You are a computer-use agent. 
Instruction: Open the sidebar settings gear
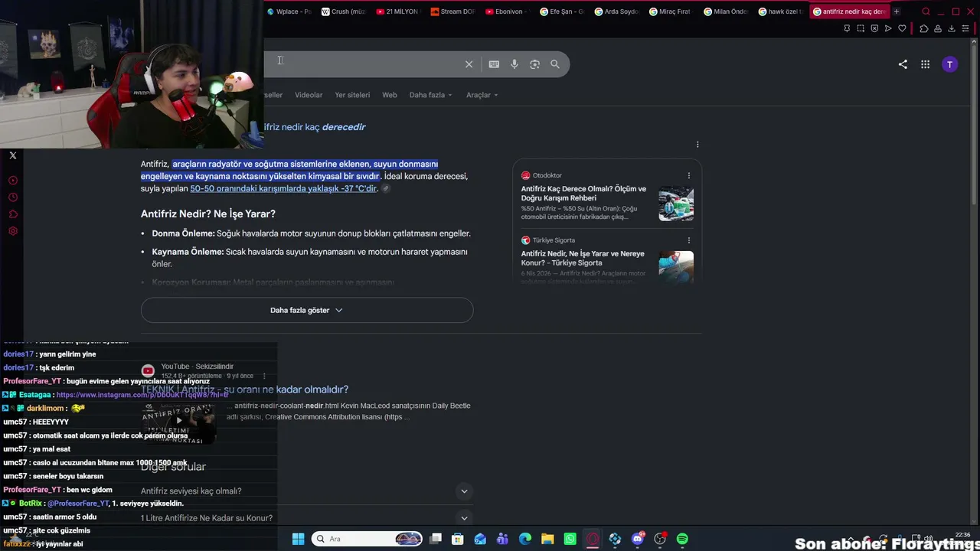pos(13,231)
